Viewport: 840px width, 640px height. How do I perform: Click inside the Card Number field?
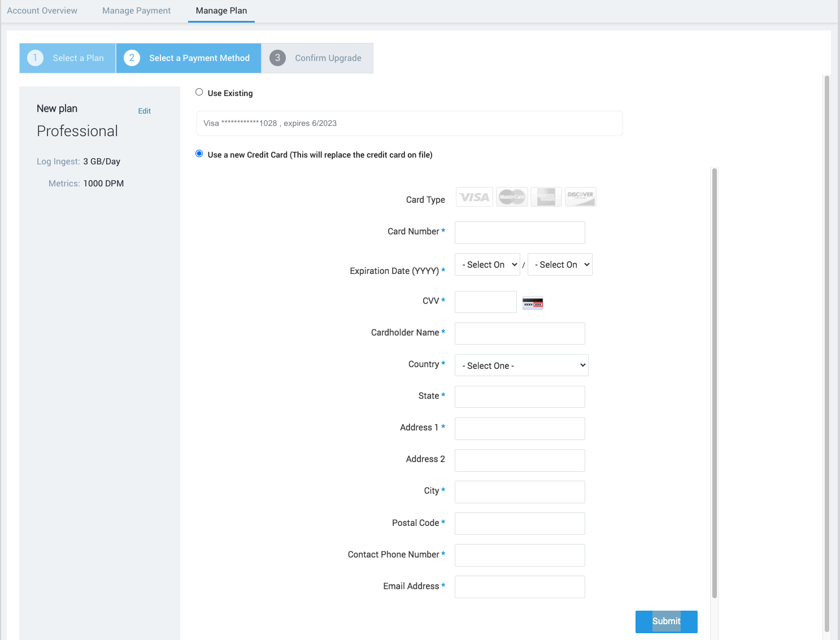[519, 232]
